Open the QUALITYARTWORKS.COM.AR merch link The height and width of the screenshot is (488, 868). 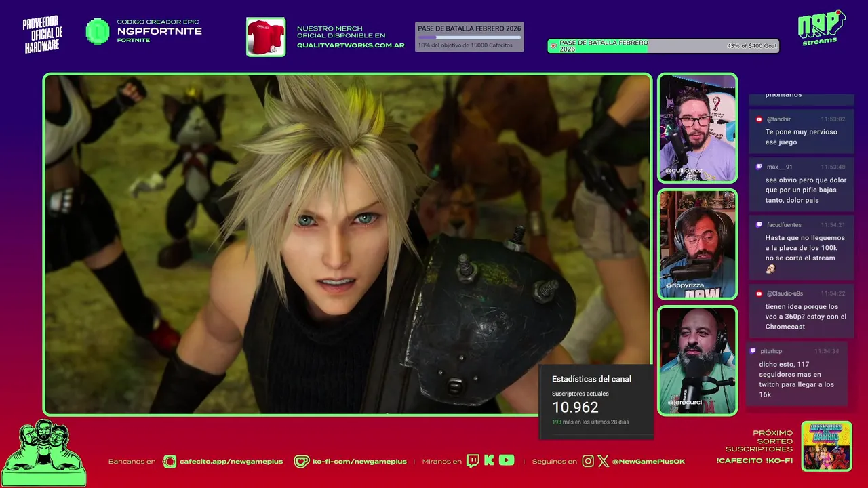tap(351, 45)
